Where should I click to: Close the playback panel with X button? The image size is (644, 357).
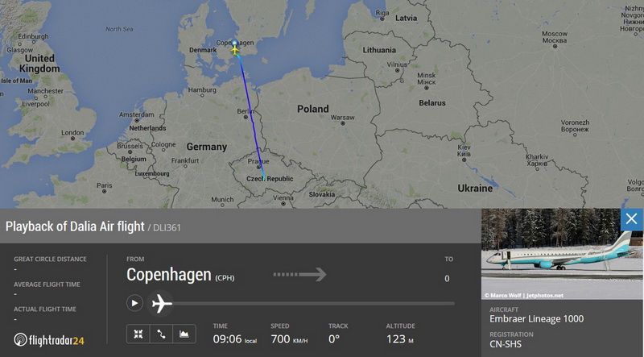coord(631,219)
